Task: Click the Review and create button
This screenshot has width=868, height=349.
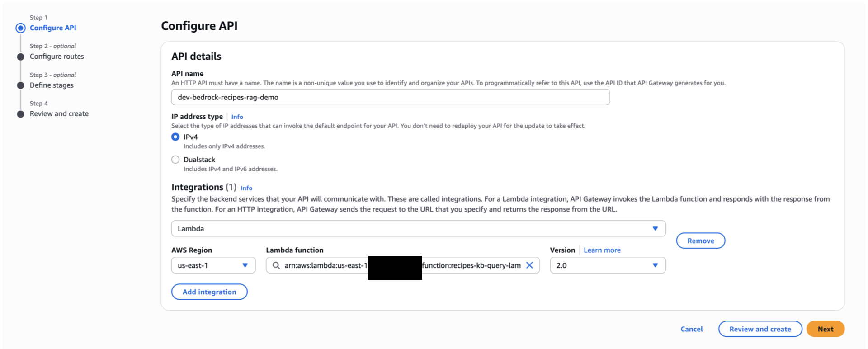Action: point(760,329)
